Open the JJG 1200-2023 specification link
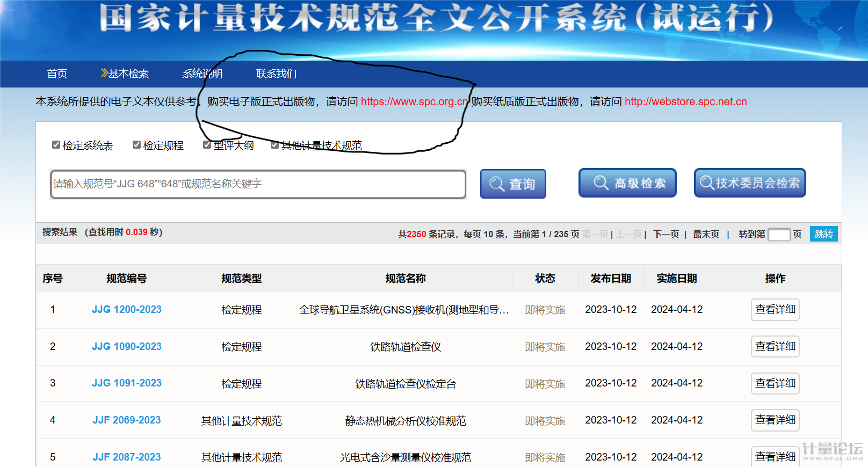This screenshot has width=868, height=467. (x=127, y=310)
